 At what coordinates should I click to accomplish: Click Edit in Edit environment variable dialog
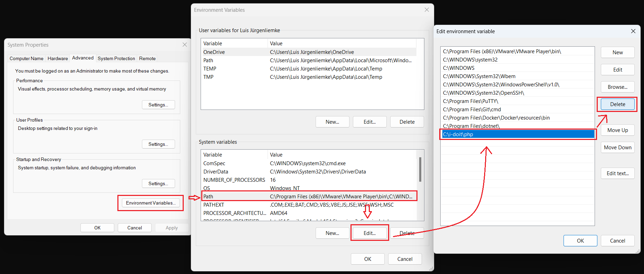618,69
